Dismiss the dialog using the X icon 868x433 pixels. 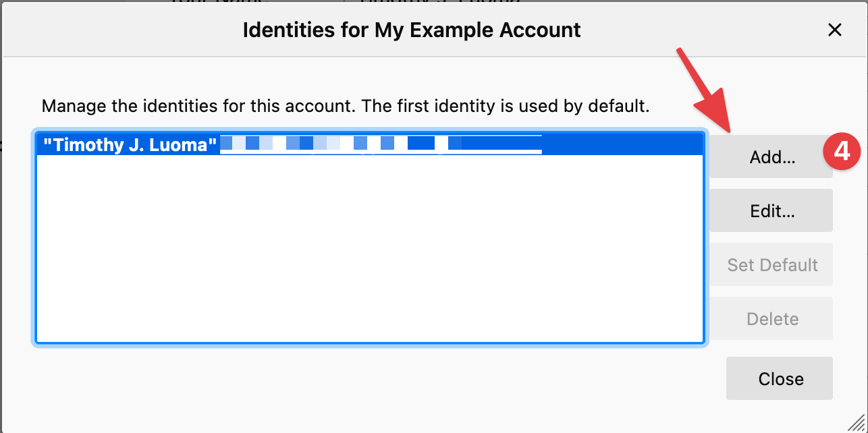click(x=835, y=30)
